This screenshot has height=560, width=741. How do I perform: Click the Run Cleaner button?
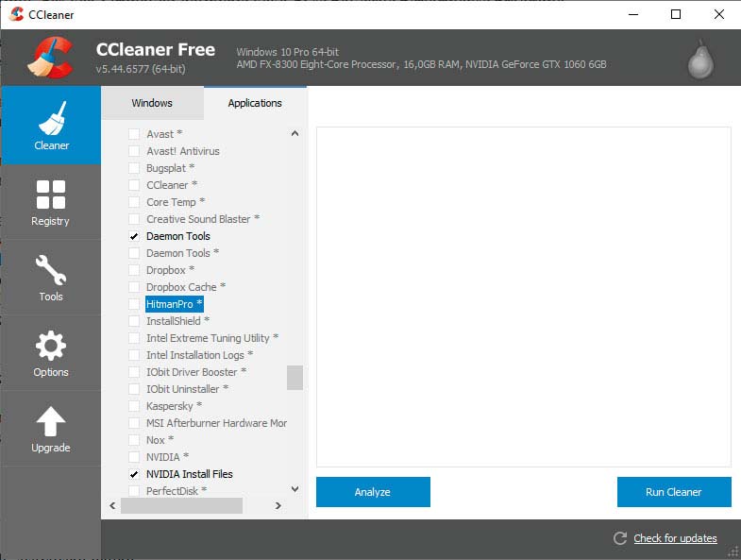point(674,492)
